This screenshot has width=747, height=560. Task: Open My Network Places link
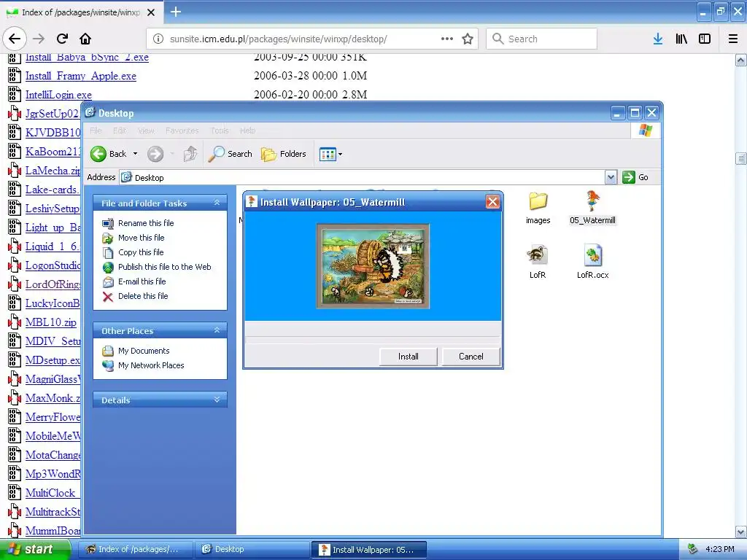coord(151,365)
